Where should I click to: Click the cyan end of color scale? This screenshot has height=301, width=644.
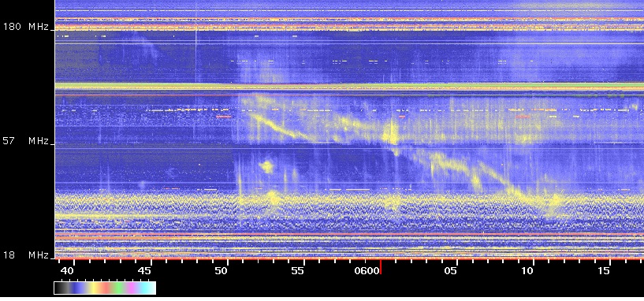point(150,288)
